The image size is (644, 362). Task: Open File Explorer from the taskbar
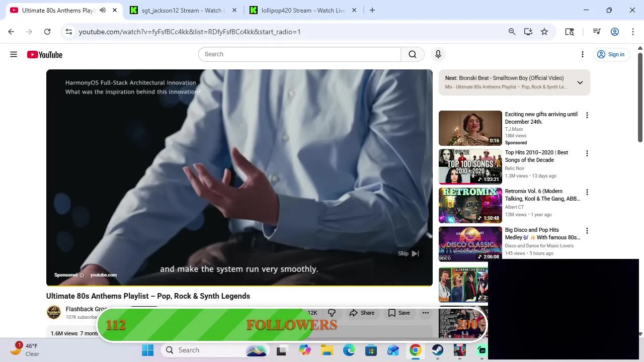pos(327,350)
